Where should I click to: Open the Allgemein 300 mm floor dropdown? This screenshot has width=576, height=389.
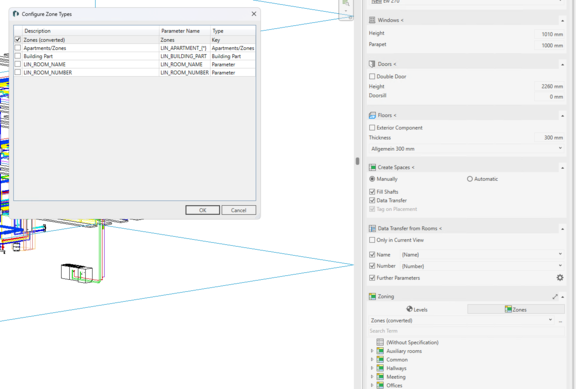(x=466, y=149)
